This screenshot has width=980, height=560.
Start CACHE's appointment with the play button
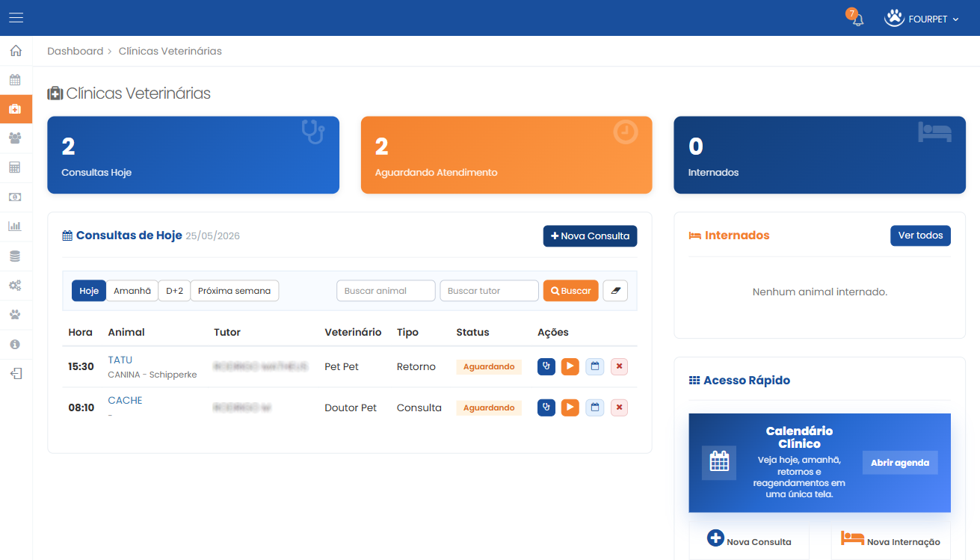pyautogui.click(x=570, y=407)
